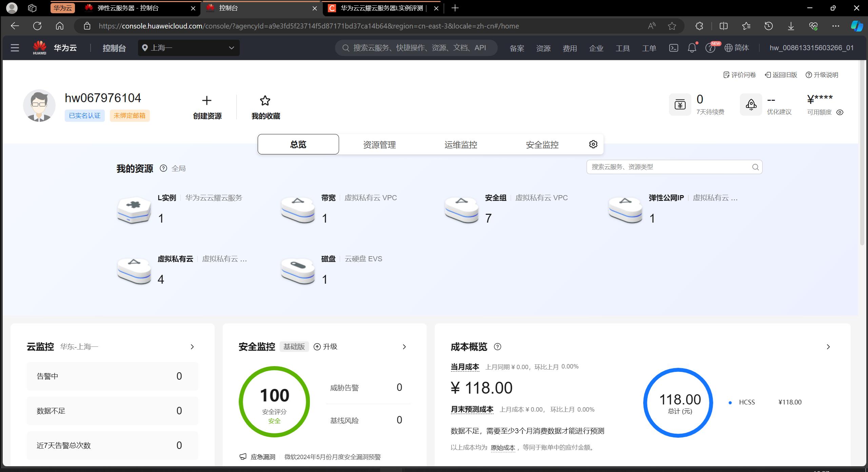Click 返回旧版 link
868x472 pixels.
(x=781, y=75)
